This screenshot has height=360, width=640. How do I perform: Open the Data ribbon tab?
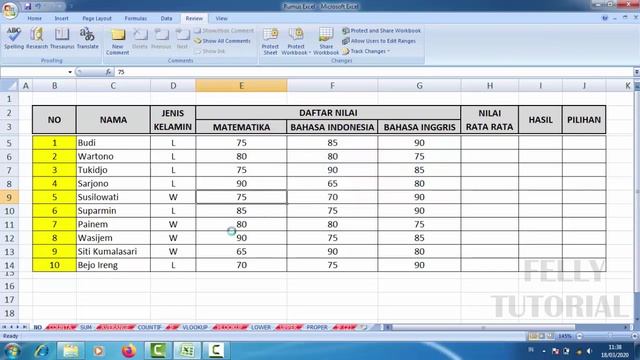click(166, 18)
